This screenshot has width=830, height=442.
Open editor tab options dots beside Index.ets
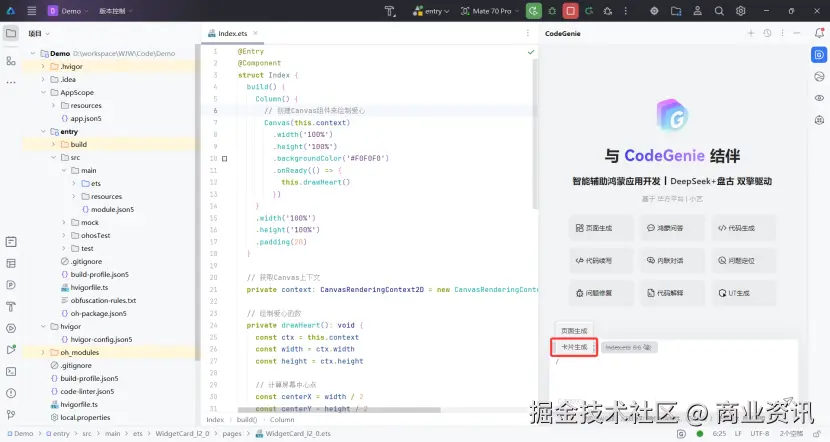click(527, 33)
